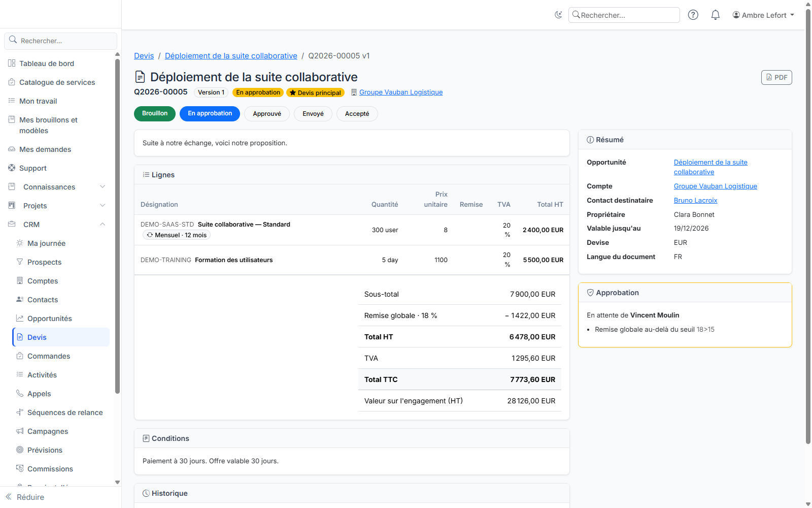Screen dimensions: 812x508
Task: Follow Devis breadcrumb link
Action: tap(144, 56)
